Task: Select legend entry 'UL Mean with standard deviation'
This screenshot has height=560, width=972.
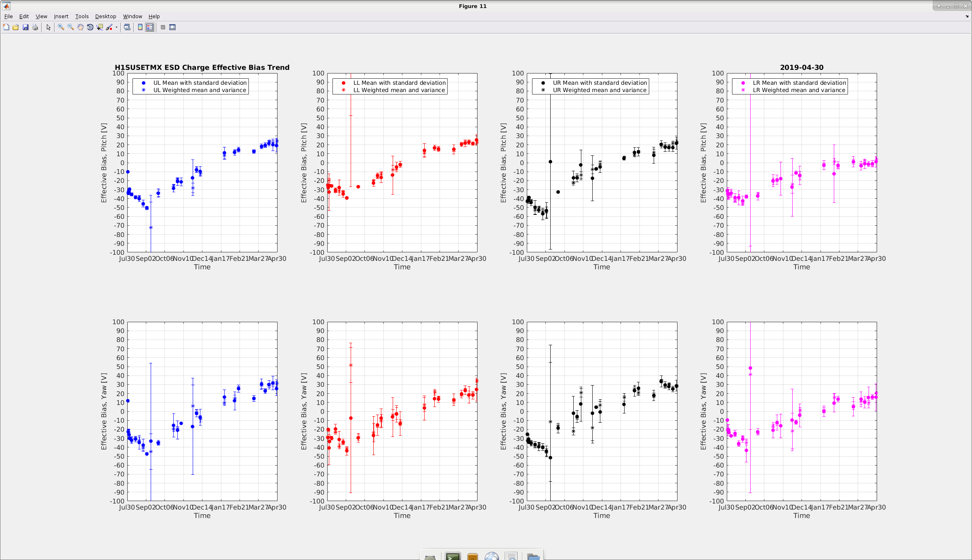Action: pos(200,83)
